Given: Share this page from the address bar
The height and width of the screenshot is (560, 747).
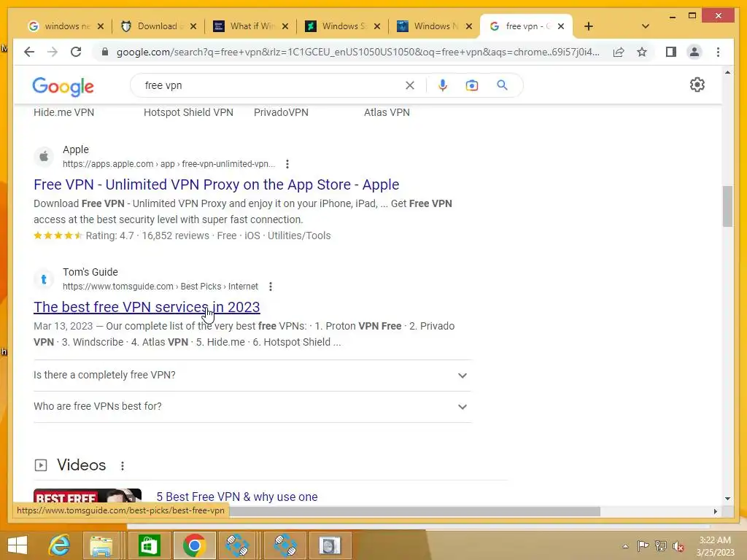Looking at the screenshot, I should [x=619, y=52].
